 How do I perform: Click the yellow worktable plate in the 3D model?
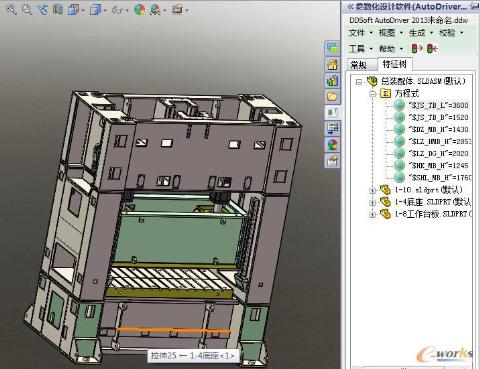(x=168, y=293)
